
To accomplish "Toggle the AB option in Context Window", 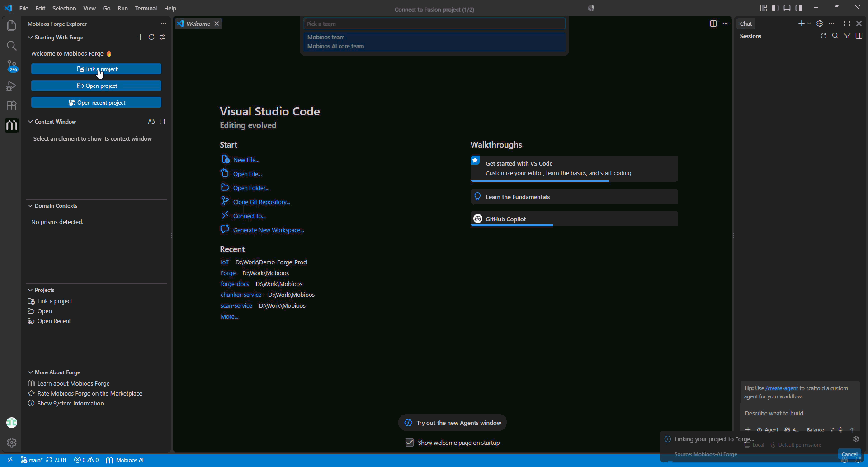I will pos(151,121).
